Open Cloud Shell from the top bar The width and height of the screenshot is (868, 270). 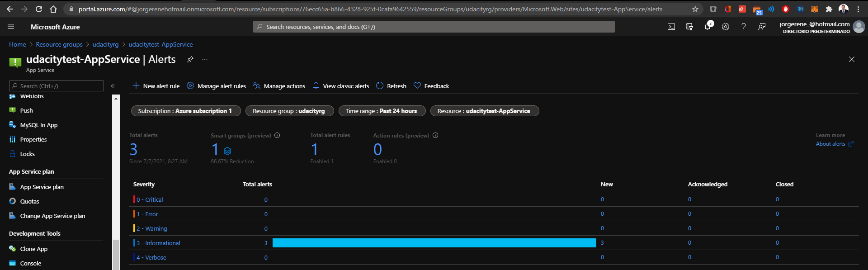[671, 27]
